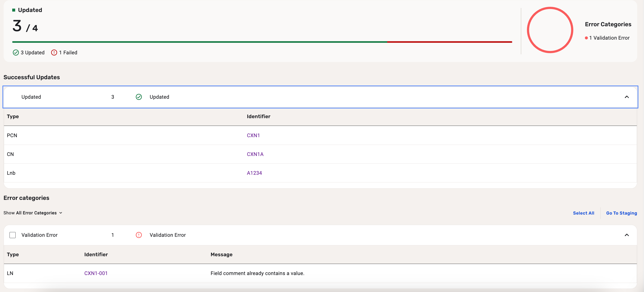
Task: Collapse the Validation Error section chevron
Action: pos(627,235)
